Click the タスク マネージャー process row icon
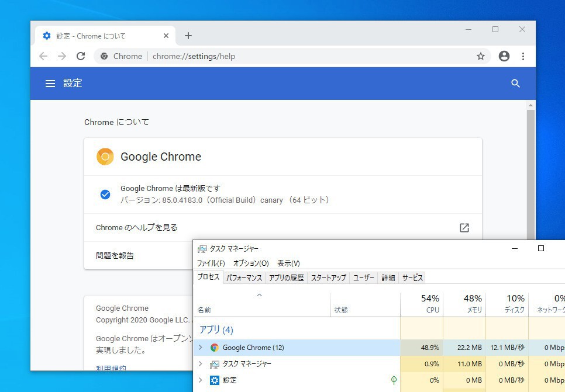Image resolution: width=565 pixels, height=392 pixels. (215, 365)
